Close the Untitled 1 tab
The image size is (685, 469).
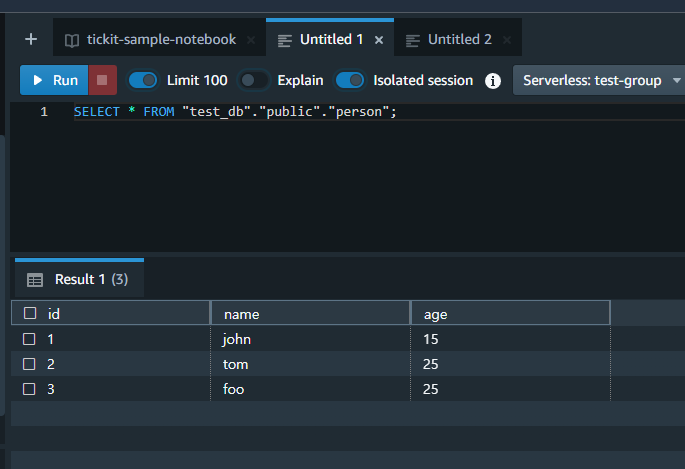coord(379,40)
